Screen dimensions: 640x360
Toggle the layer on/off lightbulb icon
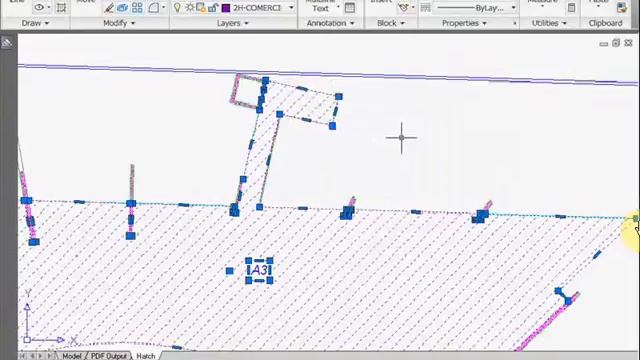coord(177,8)
